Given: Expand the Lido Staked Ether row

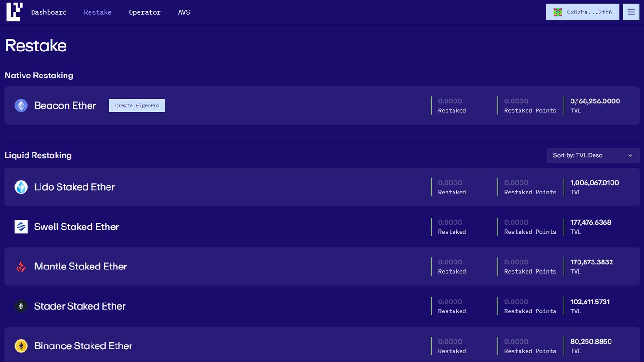Looking at the screenshot, I should tap(283, 187).
